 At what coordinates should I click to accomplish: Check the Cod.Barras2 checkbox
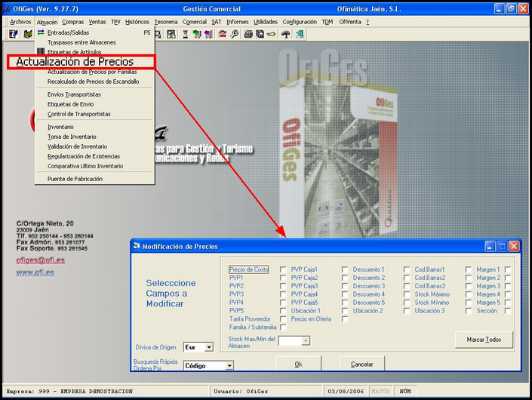click(468, 278)
